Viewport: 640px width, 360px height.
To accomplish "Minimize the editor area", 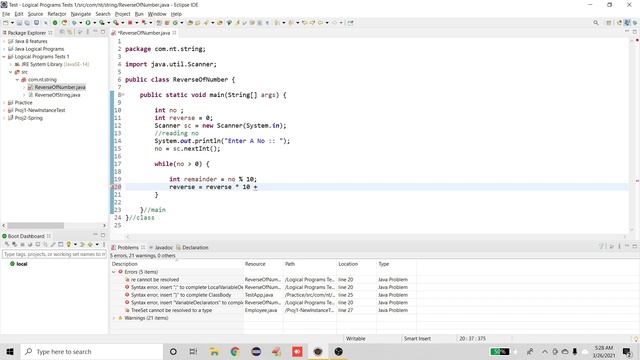I will (627, 31).
